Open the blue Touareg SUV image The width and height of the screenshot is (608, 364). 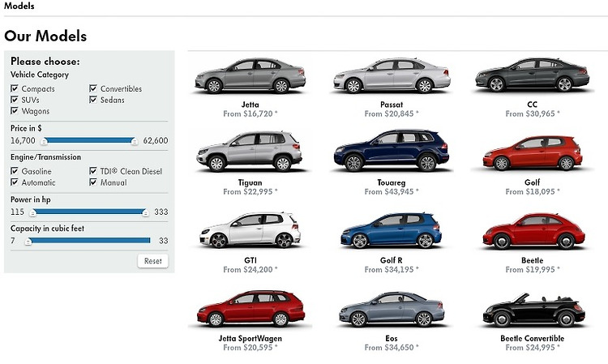point(392,151)
